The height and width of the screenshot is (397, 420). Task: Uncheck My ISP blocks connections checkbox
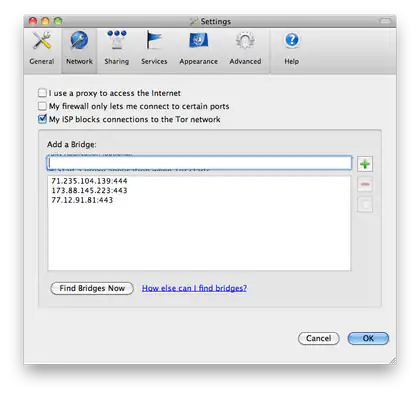tap(42, 119)
